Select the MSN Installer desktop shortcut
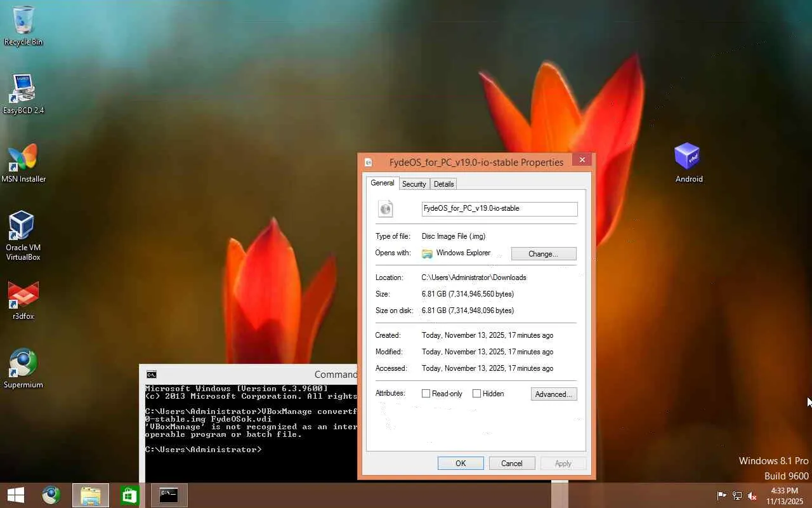The width and height of the screenshot is (812, 508). [x=23, y=163]
